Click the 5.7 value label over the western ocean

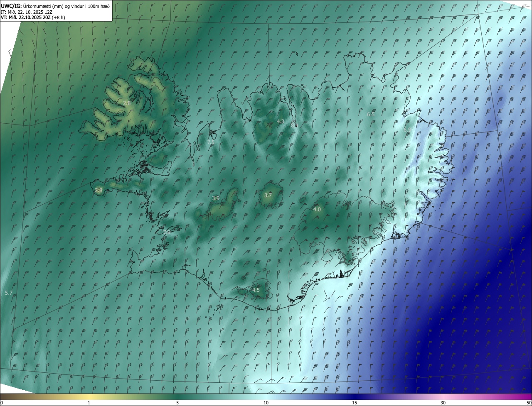pyautogui.click(x=9, y=293)
